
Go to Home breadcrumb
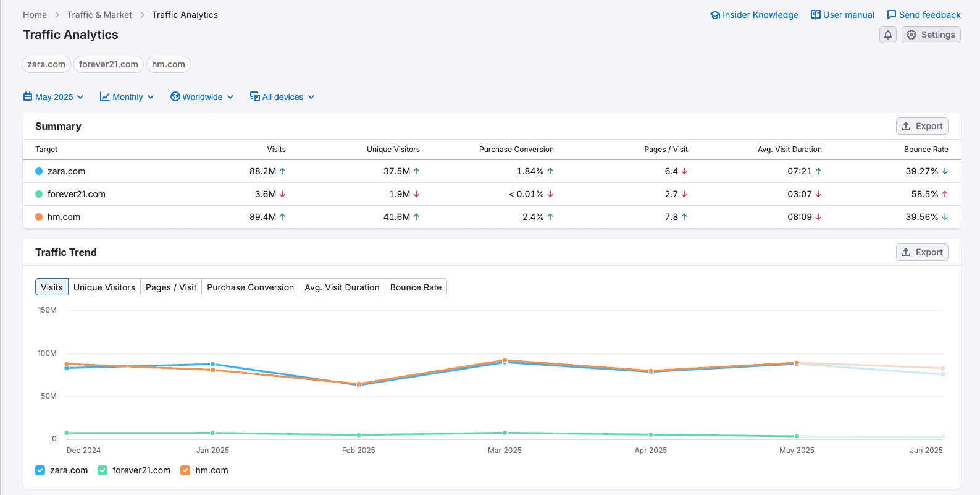[35, 15]
